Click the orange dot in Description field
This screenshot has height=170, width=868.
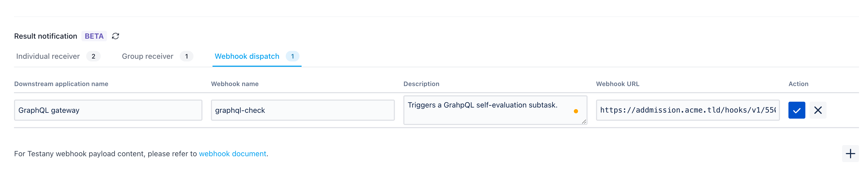pos(575,111)
